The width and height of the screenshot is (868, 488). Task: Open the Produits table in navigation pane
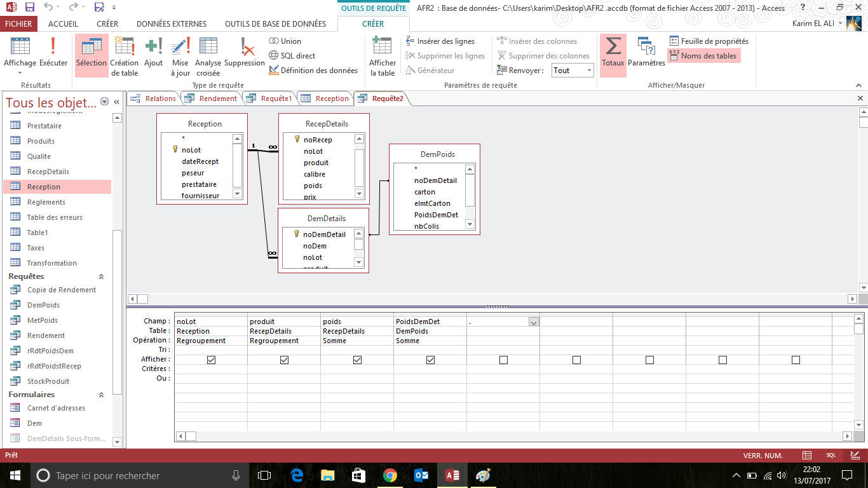coord(41,141)
